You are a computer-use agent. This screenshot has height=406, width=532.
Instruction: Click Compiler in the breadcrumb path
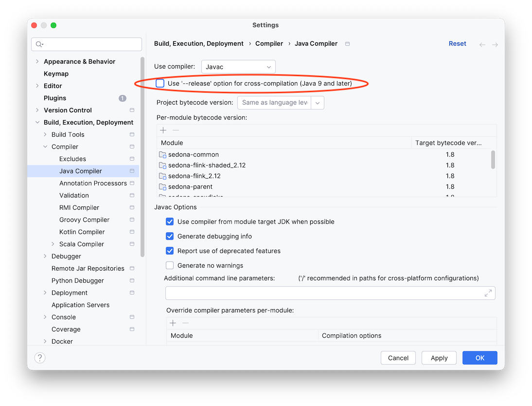(269, 43)
